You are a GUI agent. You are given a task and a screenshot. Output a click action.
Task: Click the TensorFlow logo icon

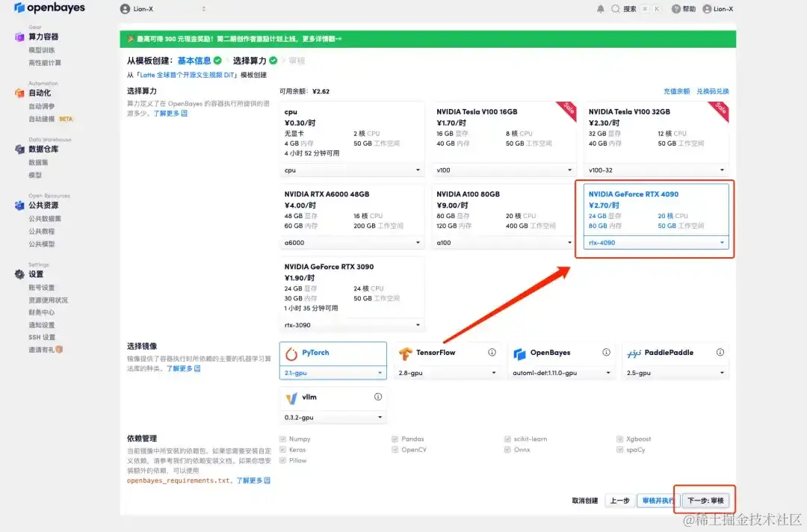[x=406, y=354]
